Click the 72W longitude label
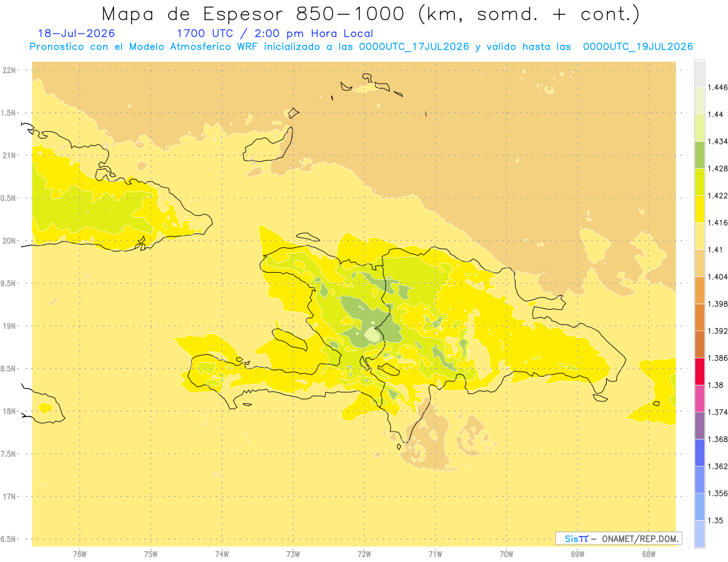This screenshot has height=562, width=728. coord(364,554)
